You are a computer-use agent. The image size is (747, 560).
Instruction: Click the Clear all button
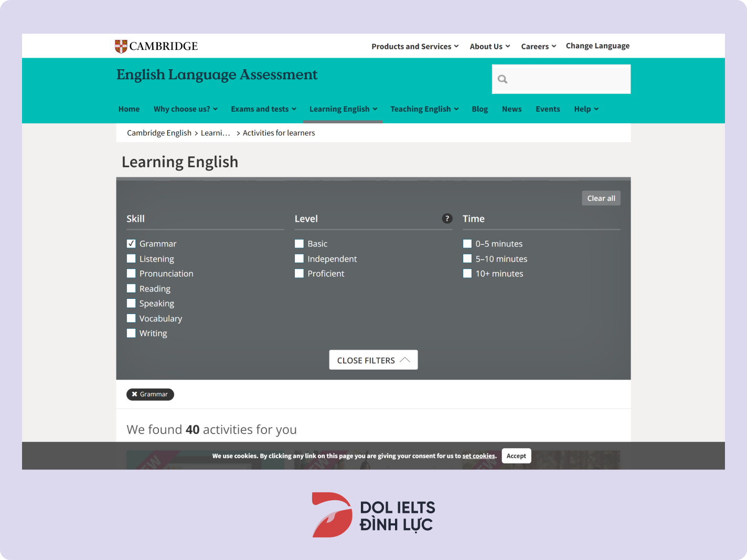coord(601,198)
